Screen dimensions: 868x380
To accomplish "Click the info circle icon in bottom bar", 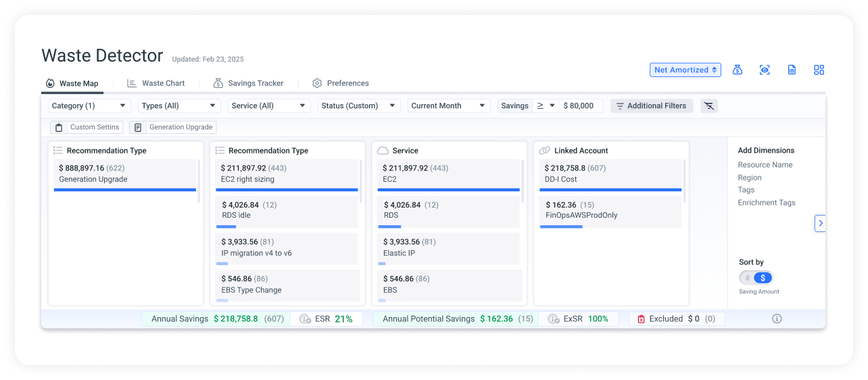I will 777,318.
